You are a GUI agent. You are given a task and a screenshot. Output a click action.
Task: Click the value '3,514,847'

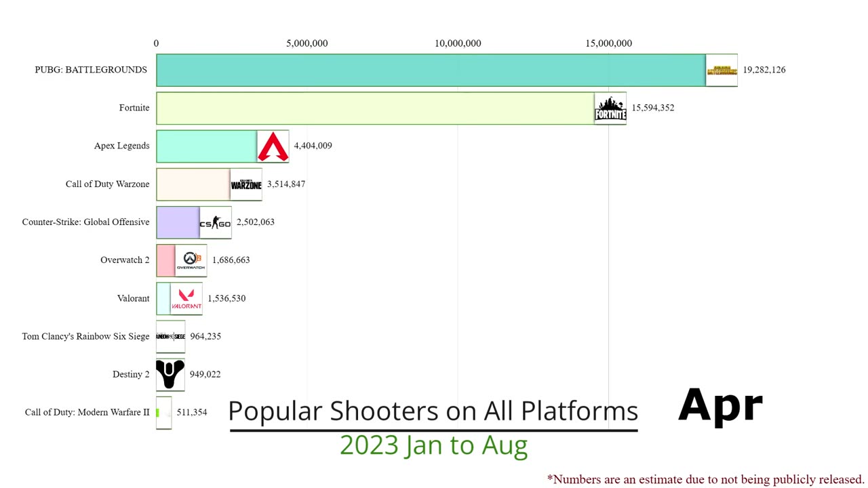286,184
